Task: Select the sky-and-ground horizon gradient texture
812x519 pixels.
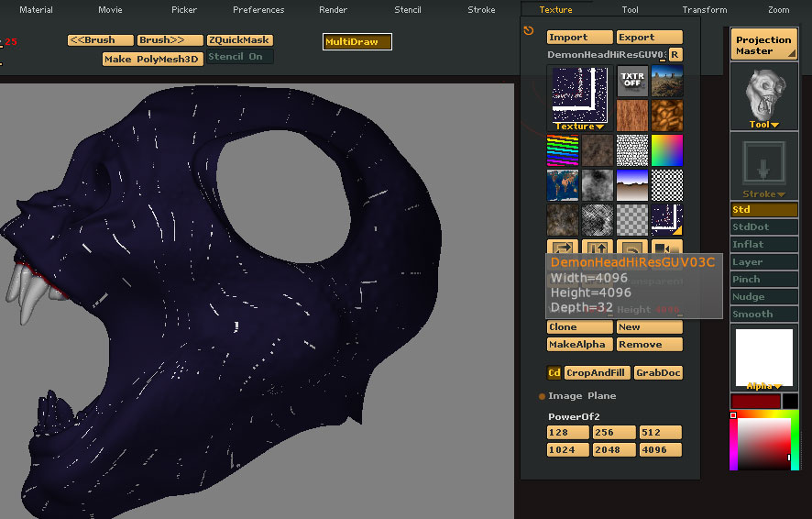Action: pyautogui.click(x=632, y=185)
